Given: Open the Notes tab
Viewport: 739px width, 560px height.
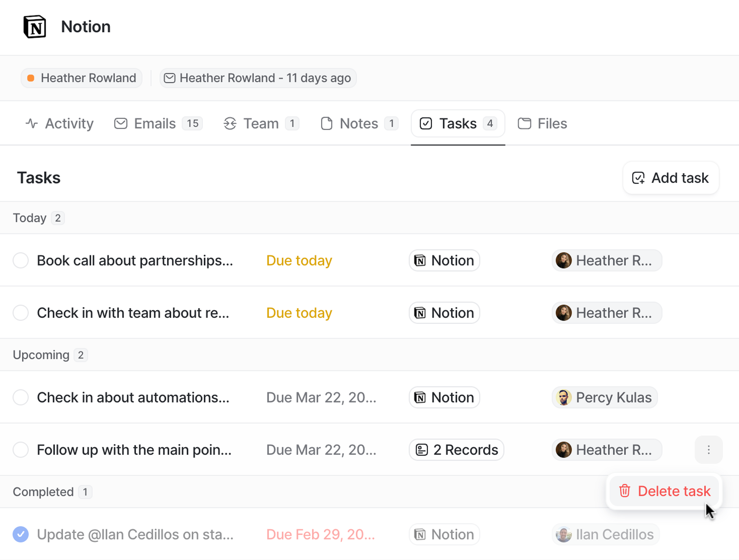Looking at the screenshot, I should coord(359,124).
